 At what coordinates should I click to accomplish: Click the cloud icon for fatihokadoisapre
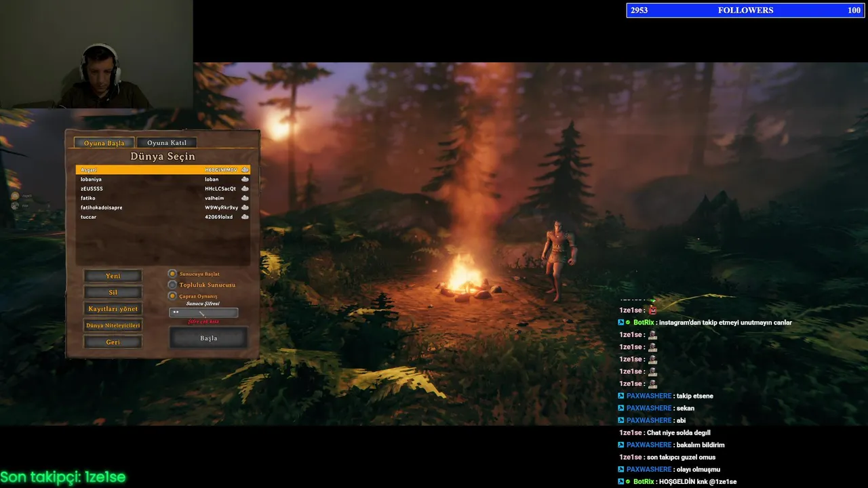[x=245, y=207]
